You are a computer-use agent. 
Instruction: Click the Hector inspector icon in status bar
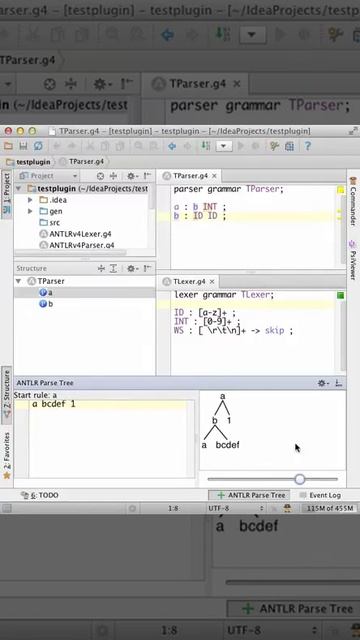tap(288, 509)
